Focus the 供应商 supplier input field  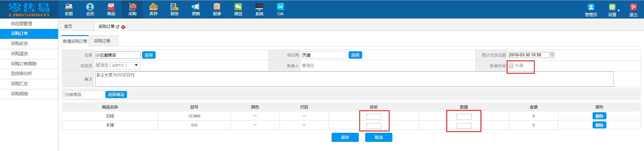click(x=324, y=55)
